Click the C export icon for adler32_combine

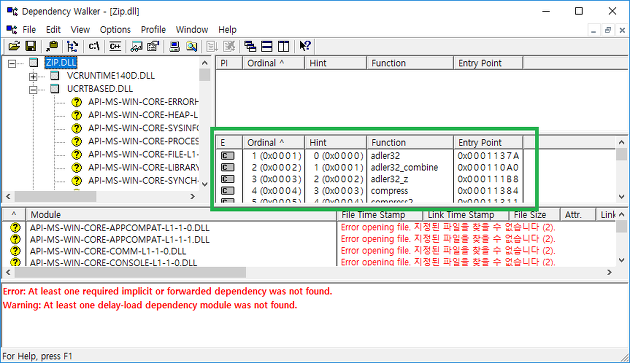[227, 167]
